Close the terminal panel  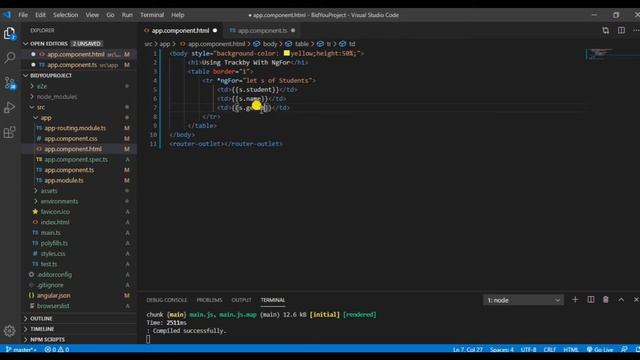(636, 300)
